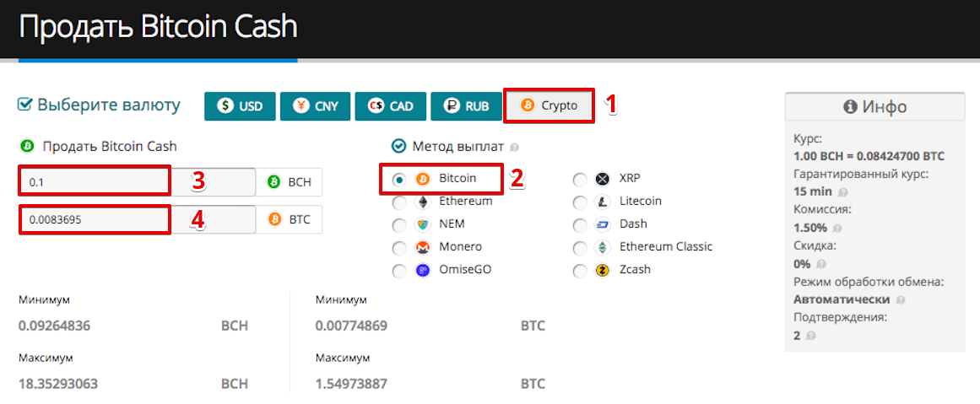Click check circle icon beside Метод выплат

tap(398, 146)
